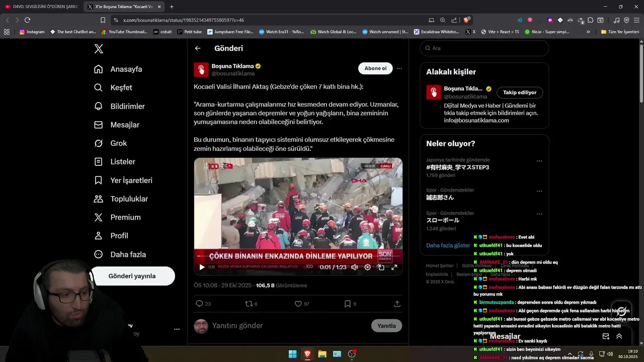
Task: Open Bildirimler notifications
Action: pos(119,106)
